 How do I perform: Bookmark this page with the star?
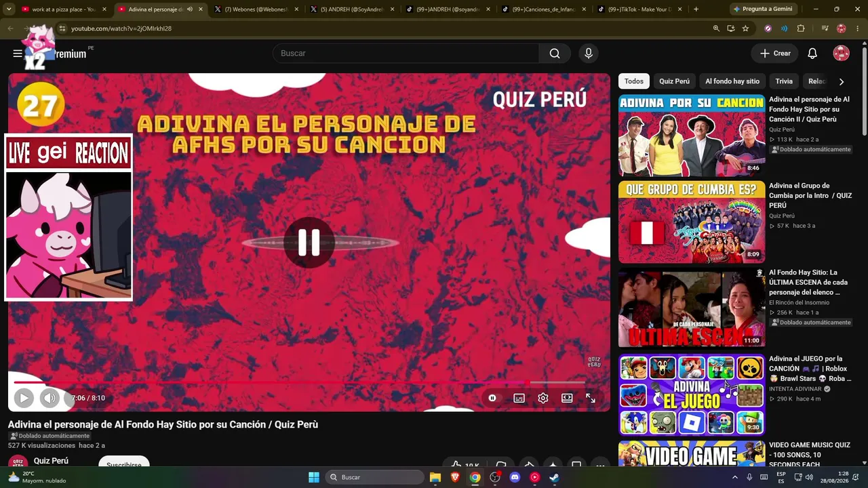[746, 28]
